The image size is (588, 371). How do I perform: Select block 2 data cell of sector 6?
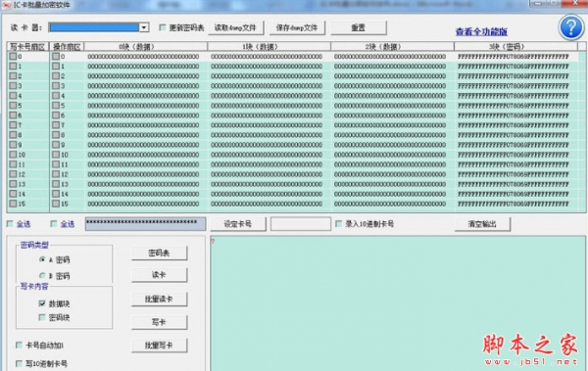point(392,116)
